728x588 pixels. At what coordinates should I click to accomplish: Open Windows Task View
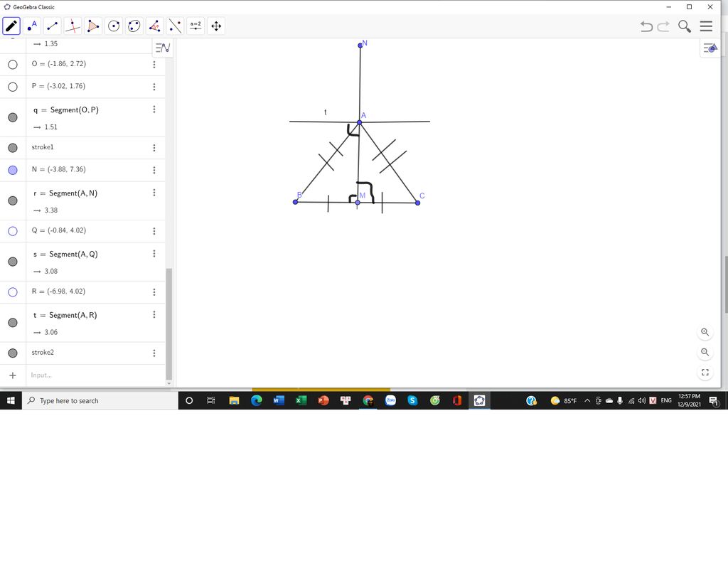(x=210, y=400)
